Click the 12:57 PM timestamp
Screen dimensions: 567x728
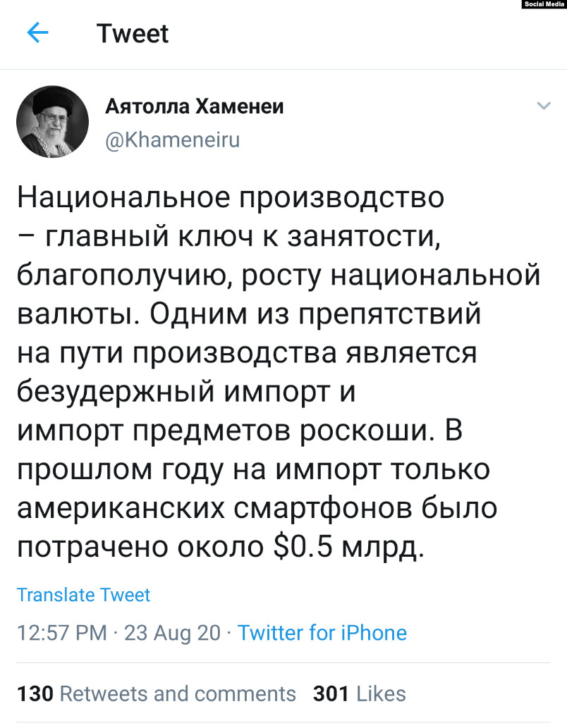pyautogui.click(x=62, y=633)
